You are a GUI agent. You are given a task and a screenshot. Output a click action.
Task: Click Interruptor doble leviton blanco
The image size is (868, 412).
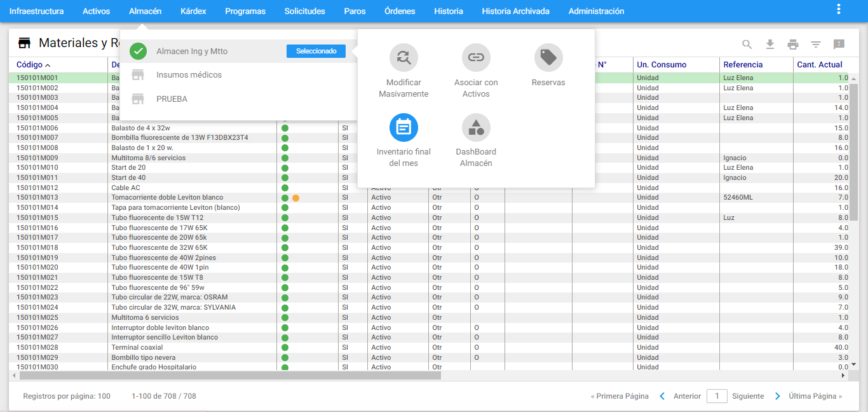click(160, 327)
